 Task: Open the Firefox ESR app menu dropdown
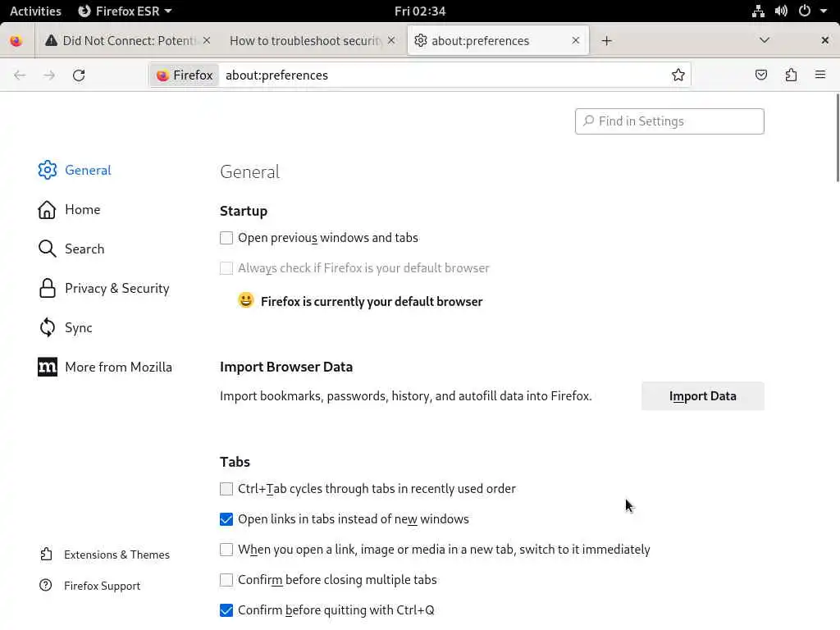point(125,11)
